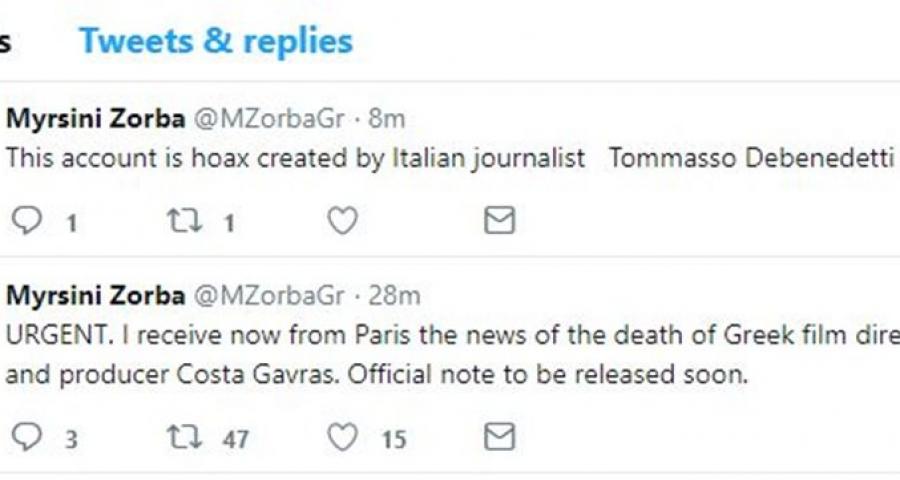900x480 pixels.
Task: Click Myrsini Zorba's name on the 28m tweet
Action: pyautogui.click(x=95, y=295)
